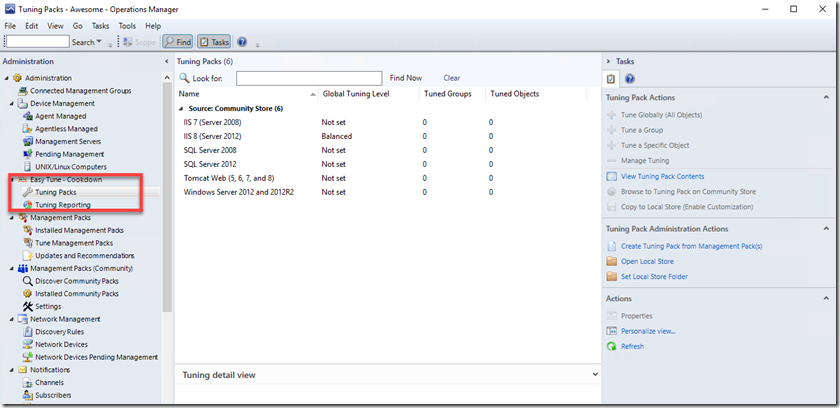Collapse the Device Management tree node

(x=12, y=103)
